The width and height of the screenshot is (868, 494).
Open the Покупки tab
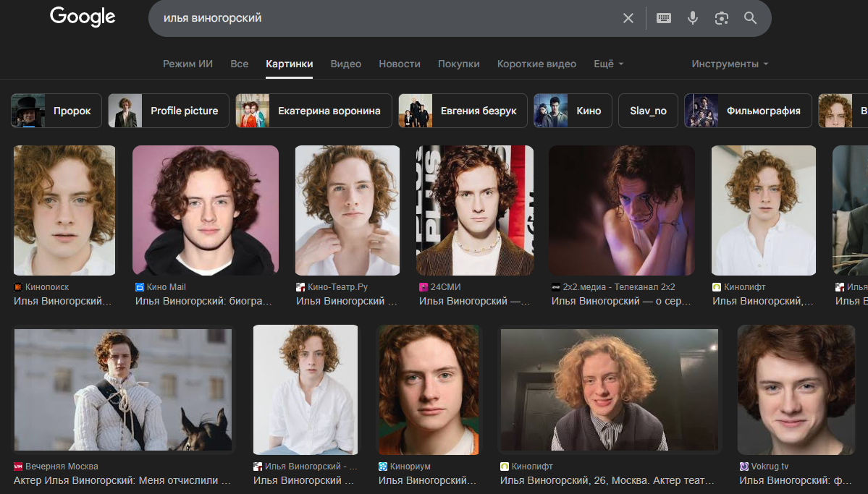tap(458, 64)
